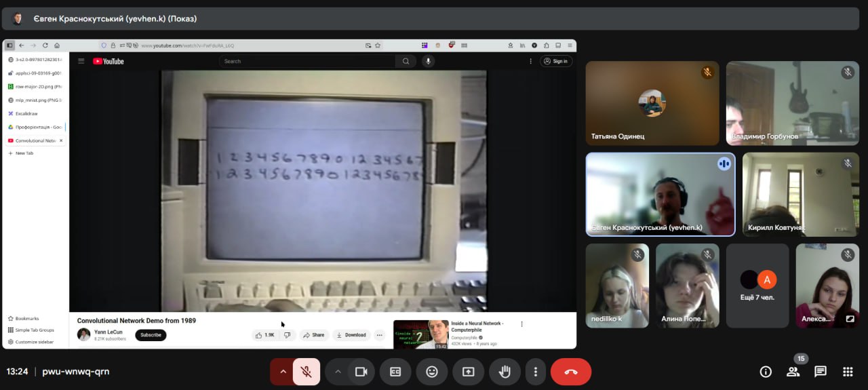The image size is (868, 390).
Task: Like the Convolutional Network video
Action: click(x=264, y=335)
